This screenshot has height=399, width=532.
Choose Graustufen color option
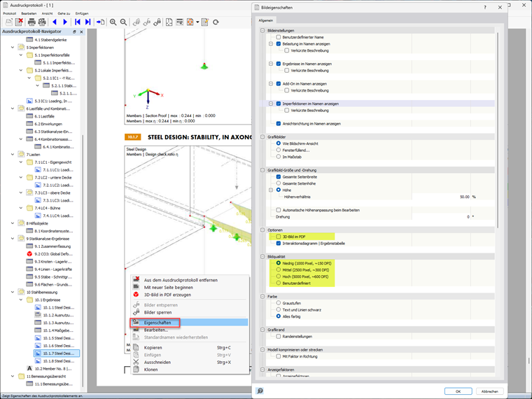tap(278, 303)
